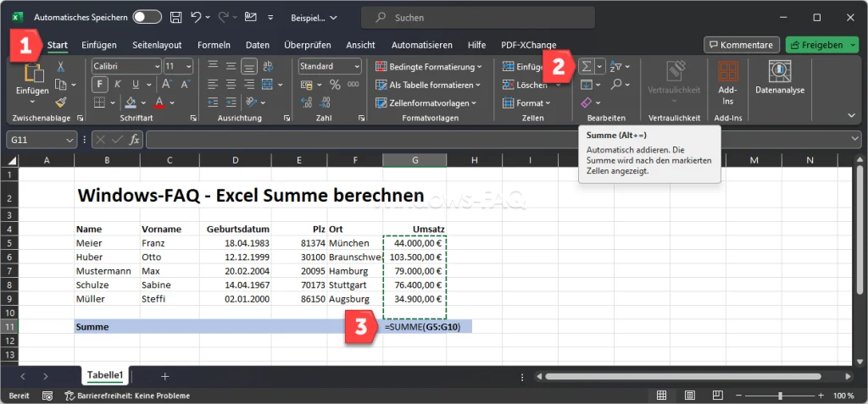The width and height of the screenshot is (868, 404).
Task: Click the Cut scissors icon
Action: coord(61,67)
